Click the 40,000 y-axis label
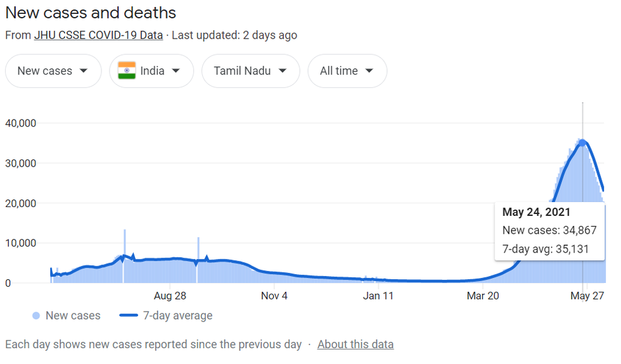 (22, 123)
